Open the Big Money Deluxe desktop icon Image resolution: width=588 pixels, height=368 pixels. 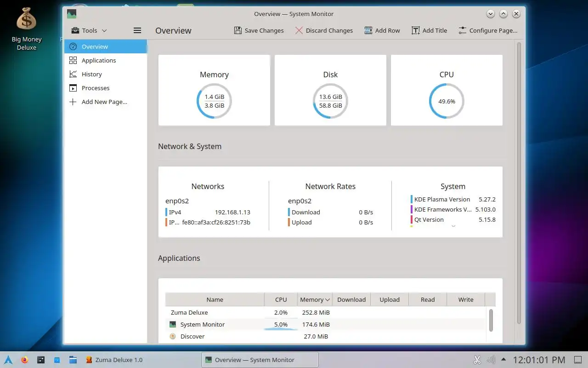coord(26,29)
